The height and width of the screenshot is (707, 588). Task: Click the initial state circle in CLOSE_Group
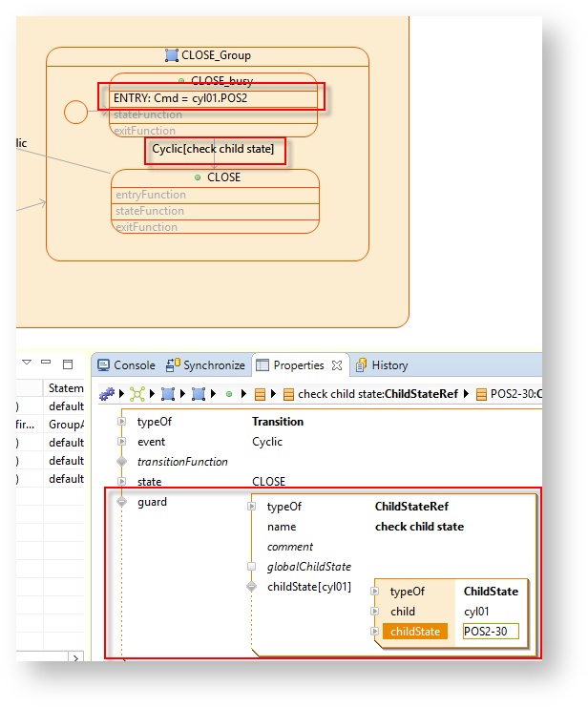point(75,112)
